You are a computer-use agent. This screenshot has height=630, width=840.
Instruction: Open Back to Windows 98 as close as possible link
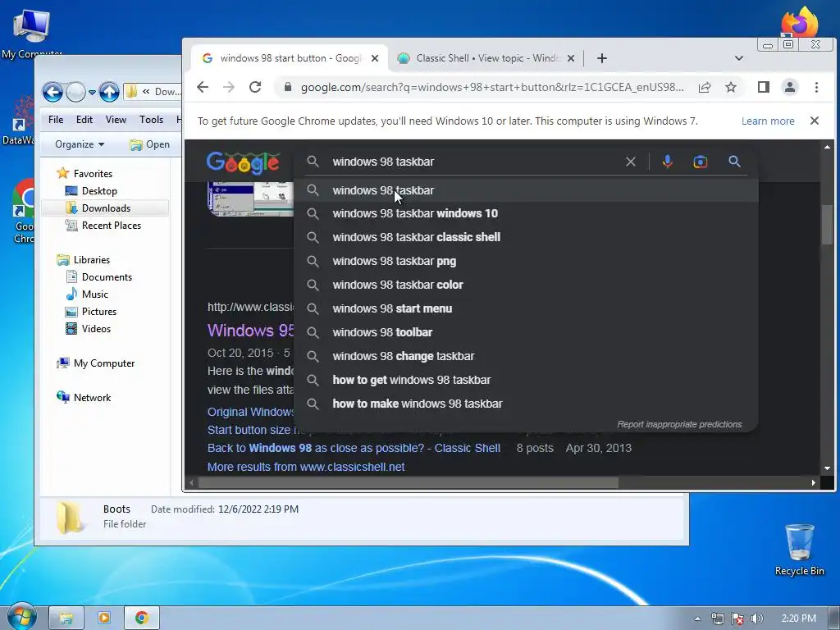pos(354,448)
